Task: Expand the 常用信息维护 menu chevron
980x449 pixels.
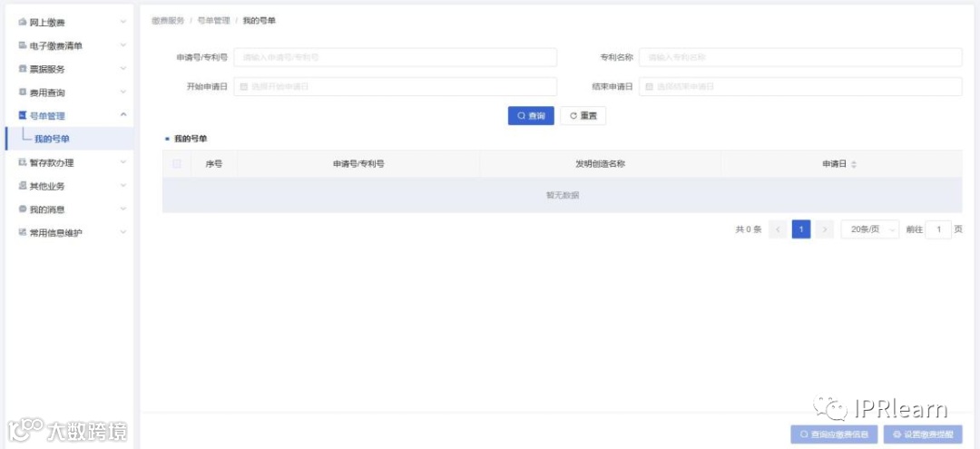Action: (123, 232)
